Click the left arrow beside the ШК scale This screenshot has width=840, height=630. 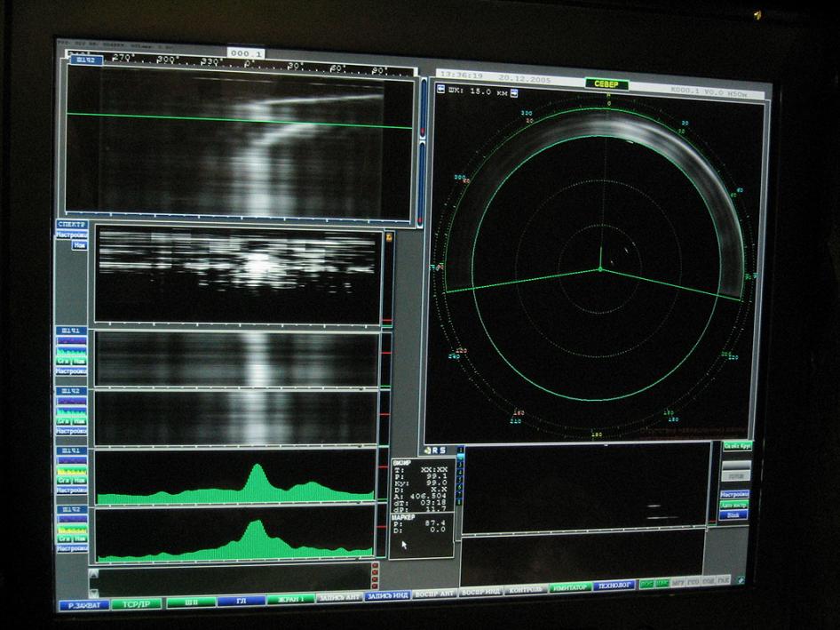pyautogui.click(x=441, y=91)
